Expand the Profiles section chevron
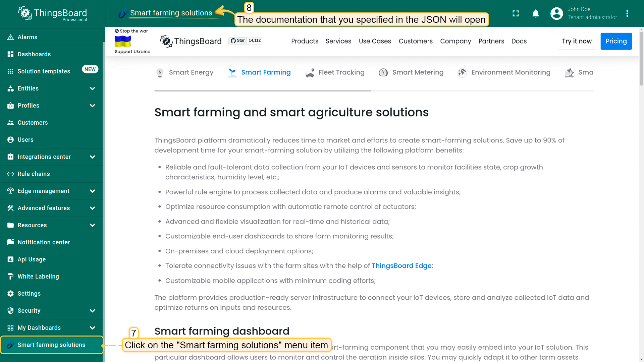The height and width of the screenshot is (362, 644). [x=93, y=106]
